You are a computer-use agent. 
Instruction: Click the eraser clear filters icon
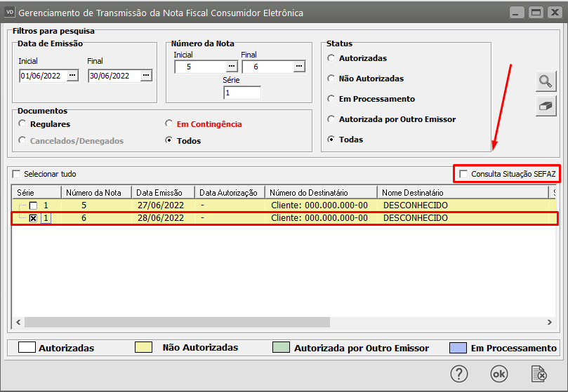(x=545, y=107)
